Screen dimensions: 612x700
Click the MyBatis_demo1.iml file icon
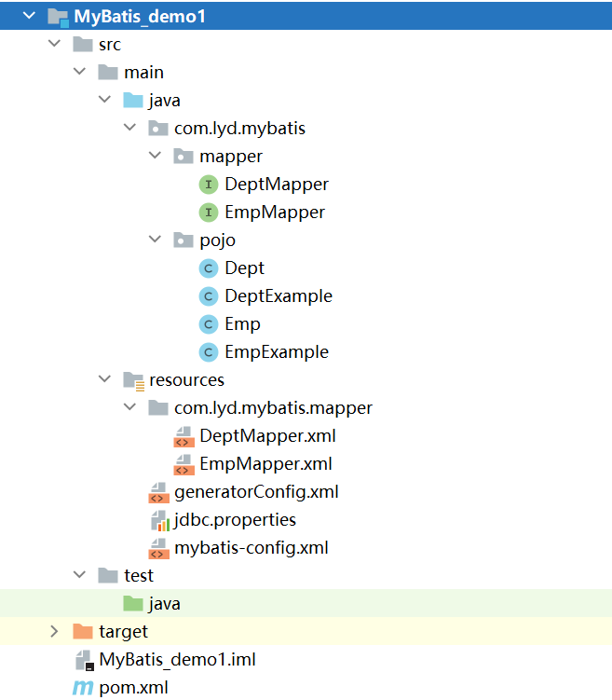click(x=85, y=660)
